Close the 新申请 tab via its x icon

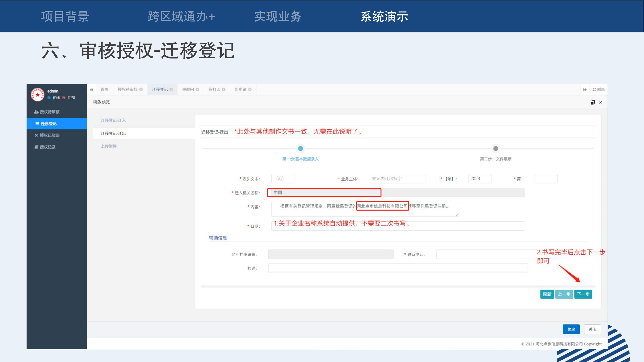tap(250, 90)
